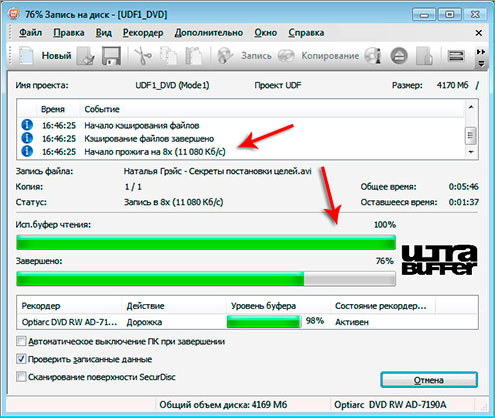Click the disc info icon
This screenshot has width=495, height=418.
pos(374,56)
